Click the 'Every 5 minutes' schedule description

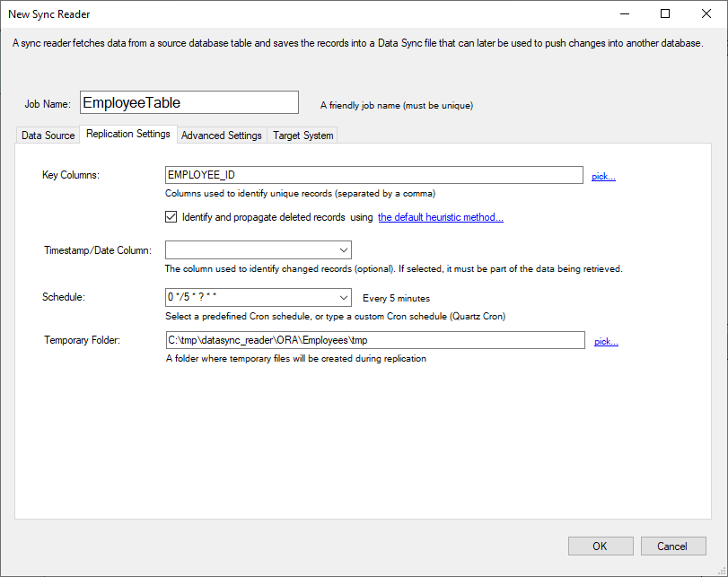tap(396, 298)
